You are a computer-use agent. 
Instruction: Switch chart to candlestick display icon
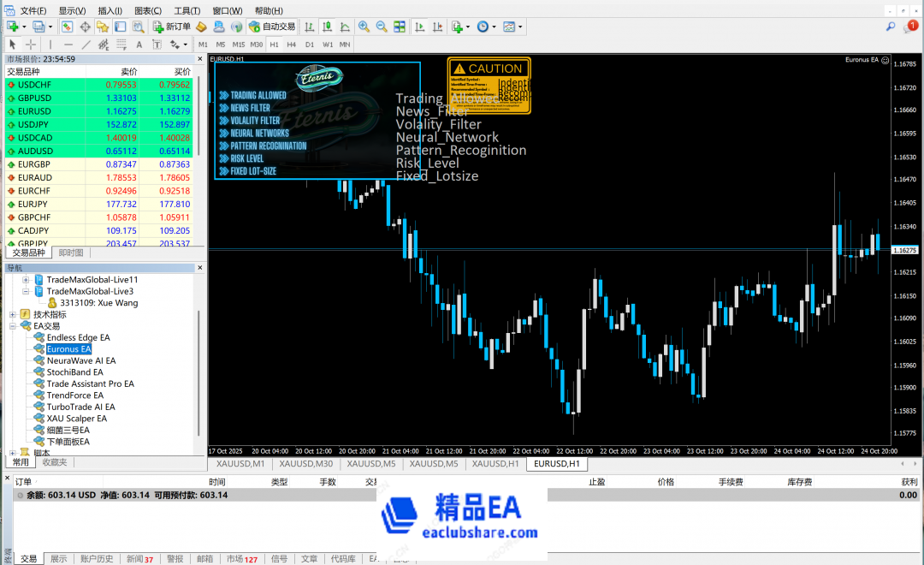click(x=326, y=27)
